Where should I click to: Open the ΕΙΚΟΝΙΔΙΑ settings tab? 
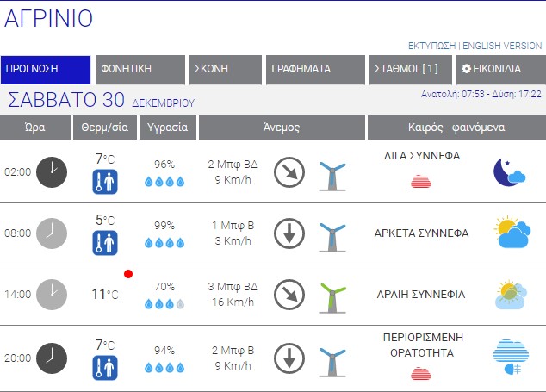[500, 69]
